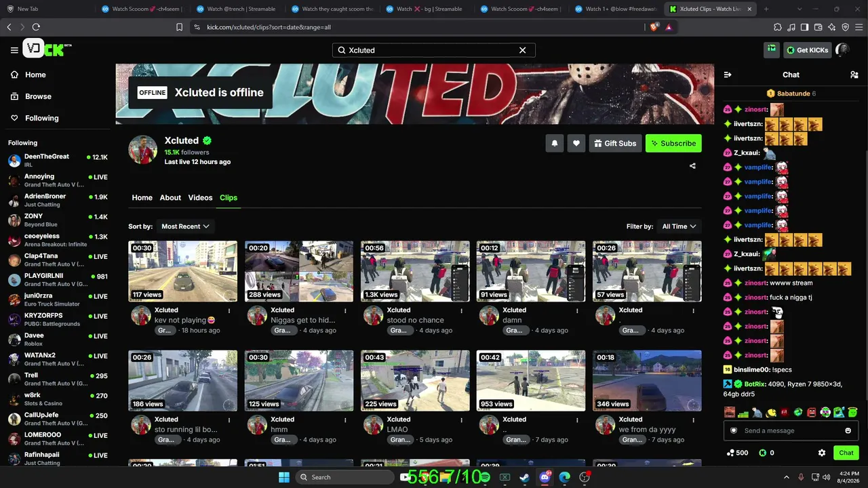Open DeenTheGreat channel from Following list
868x488 pixels.
(58, 160)
